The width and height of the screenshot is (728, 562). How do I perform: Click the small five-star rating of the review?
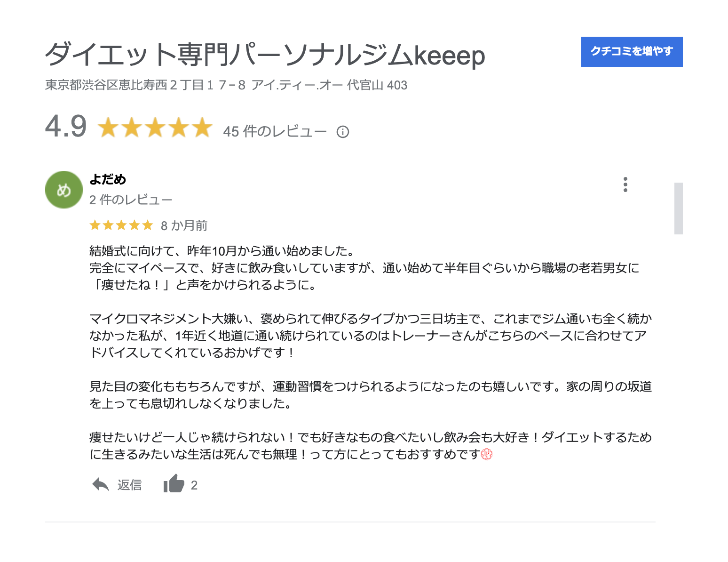pyautogui.click(x=121, y=225)
